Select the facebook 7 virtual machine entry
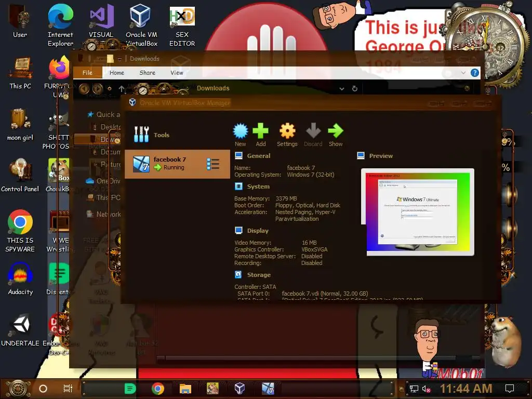The width and height of the screenshot is (532, 399). [x=177, y=164]
